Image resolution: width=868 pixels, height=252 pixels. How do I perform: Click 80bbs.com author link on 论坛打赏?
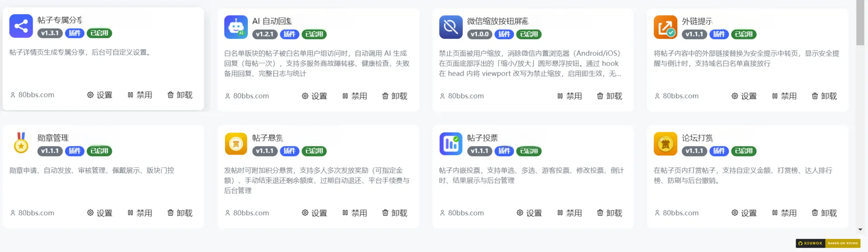pos(677,213)
